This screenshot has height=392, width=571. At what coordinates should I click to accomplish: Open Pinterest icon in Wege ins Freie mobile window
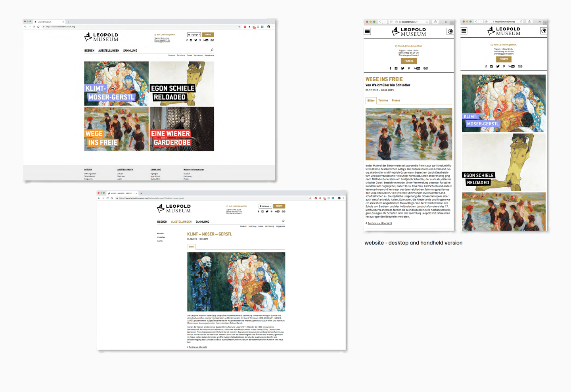coord(409,68)
